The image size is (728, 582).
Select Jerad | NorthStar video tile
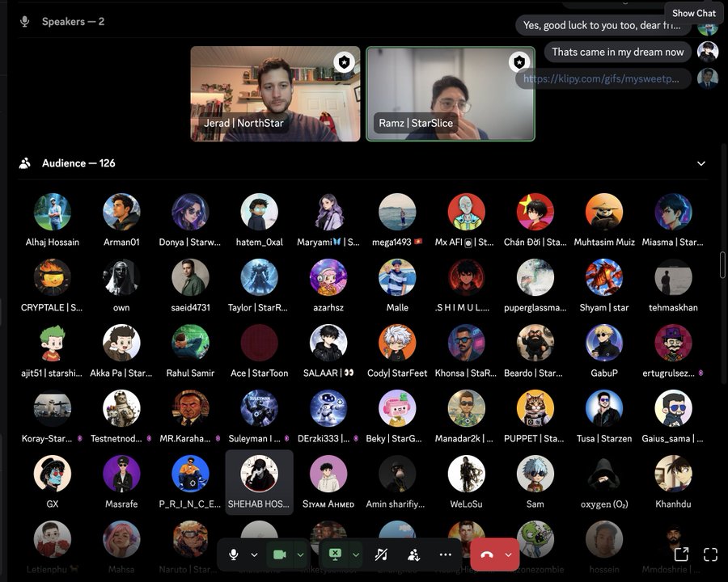[x=275, y=94]
